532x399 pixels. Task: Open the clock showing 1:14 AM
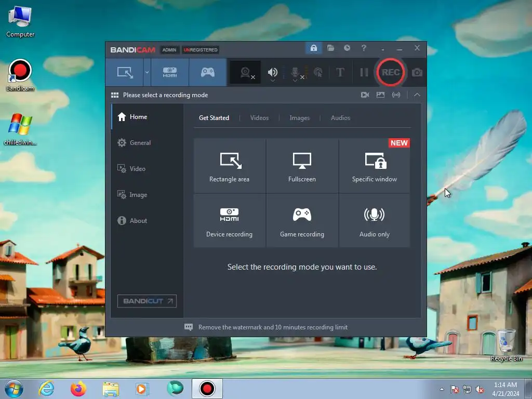(506, 389)
